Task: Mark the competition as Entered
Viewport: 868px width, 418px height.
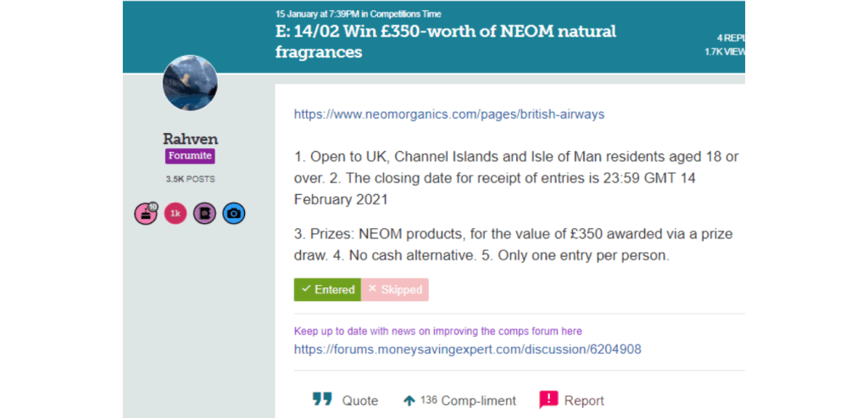Action: point(327,289)
